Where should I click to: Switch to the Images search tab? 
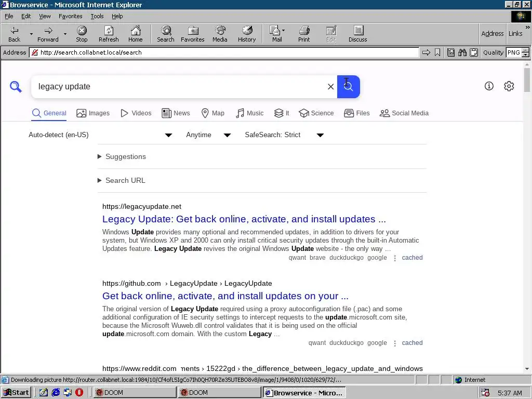[93, 113]
